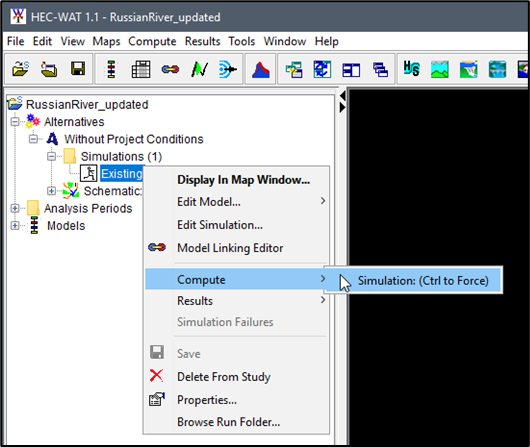
Task: Open the program order stacked-blocks toolbar icon
Action: pos(111,69)
